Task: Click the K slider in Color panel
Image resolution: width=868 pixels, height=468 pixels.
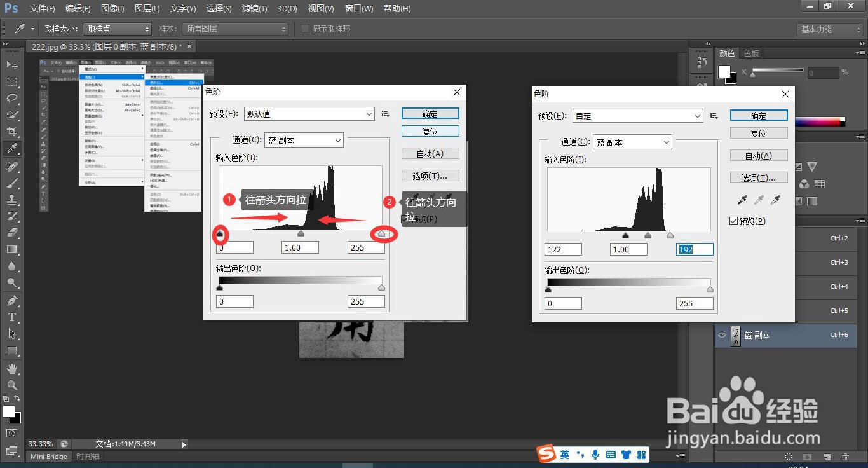Action: click(x=753, y=75)
